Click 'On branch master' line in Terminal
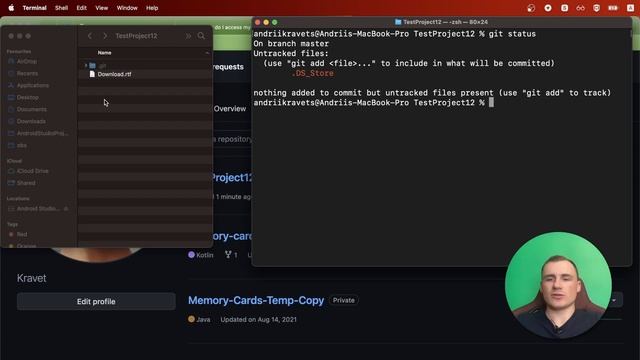The width and height of the screenshot is (640, 360). [x=291, y=44]
